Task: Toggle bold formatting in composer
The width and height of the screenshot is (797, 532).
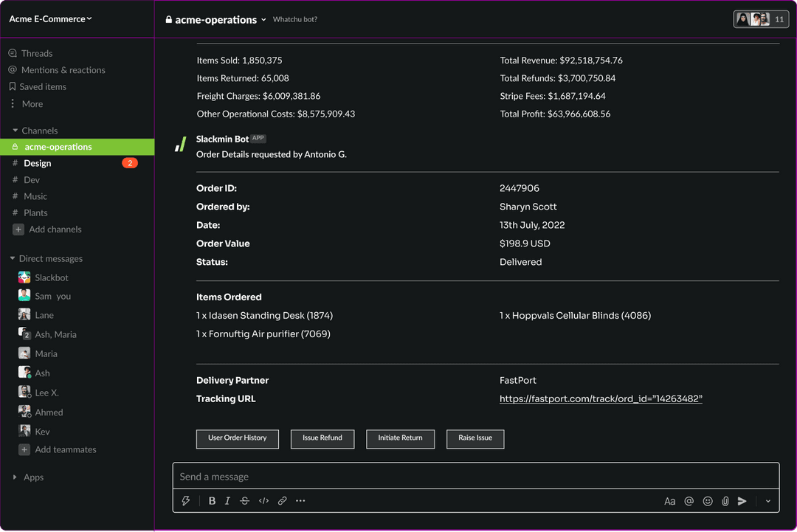Action: pos(212,501)
